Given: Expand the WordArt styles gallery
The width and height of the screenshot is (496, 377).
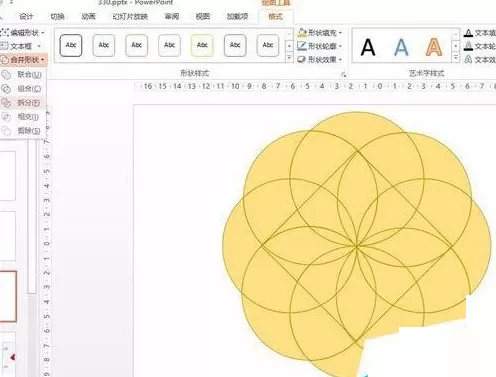Looking at the screenshot, I should [x=455, y=58].
